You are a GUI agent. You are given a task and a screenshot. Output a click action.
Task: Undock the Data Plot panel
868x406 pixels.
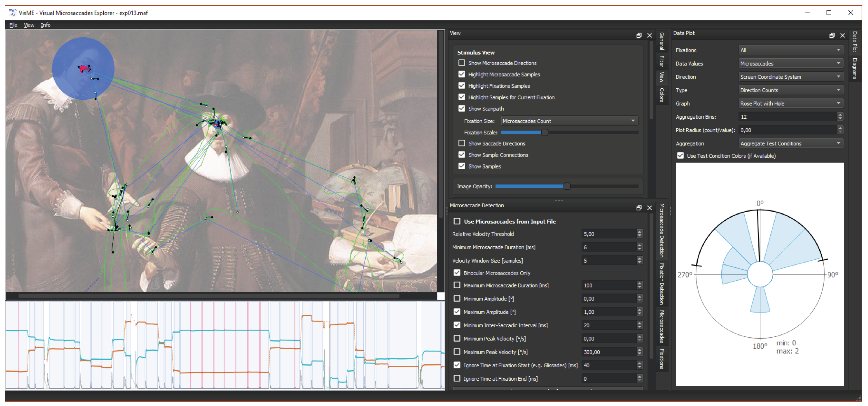click(x=832, y=35)
